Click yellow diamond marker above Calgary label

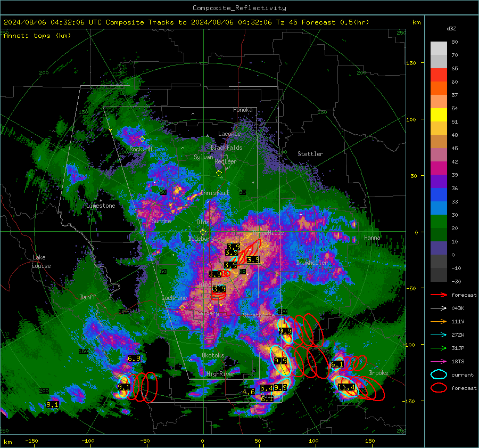[x=210, y=307]
